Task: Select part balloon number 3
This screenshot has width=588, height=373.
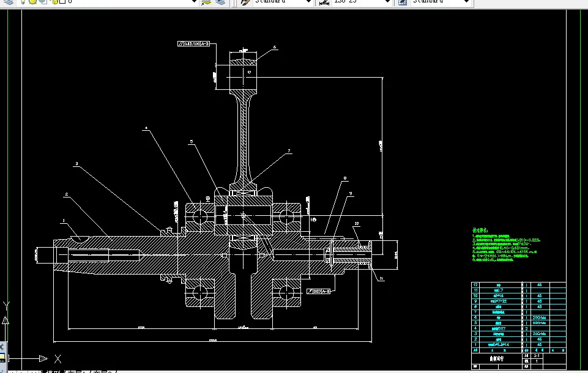Action: pyautogui.click(x=77, y=164)
